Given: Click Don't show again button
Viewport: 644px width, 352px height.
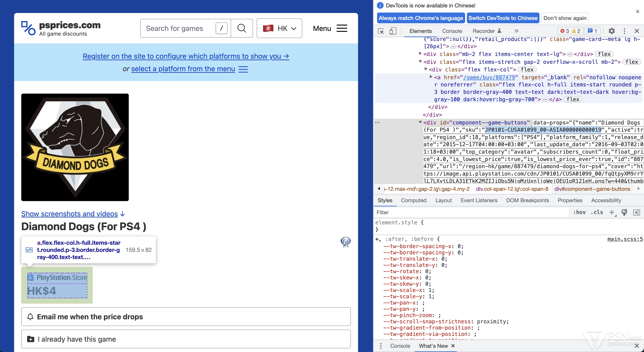Looking at the screenshot, I should coord(565,18).
